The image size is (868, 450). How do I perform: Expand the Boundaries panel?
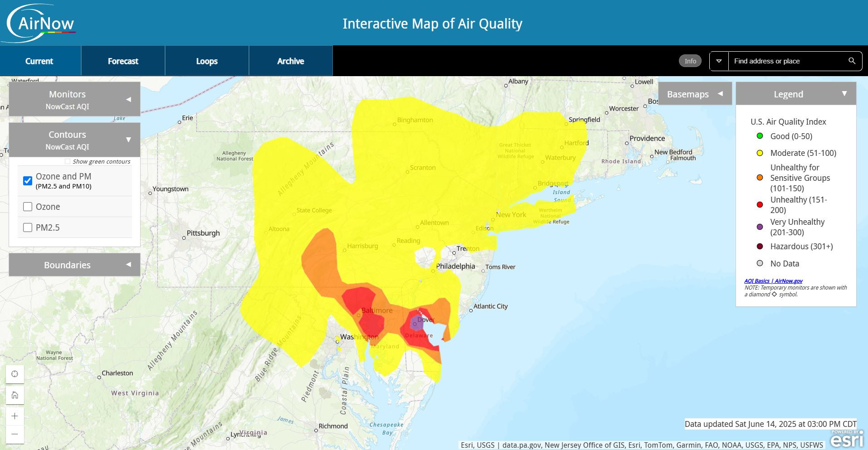(74, 265)
